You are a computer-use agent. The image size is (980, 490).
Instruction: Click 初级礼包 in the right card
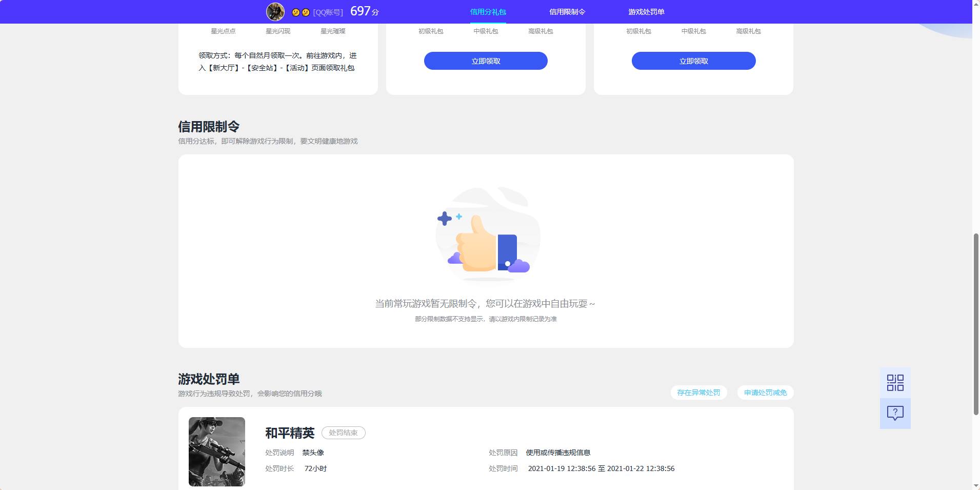pos(638,31)
